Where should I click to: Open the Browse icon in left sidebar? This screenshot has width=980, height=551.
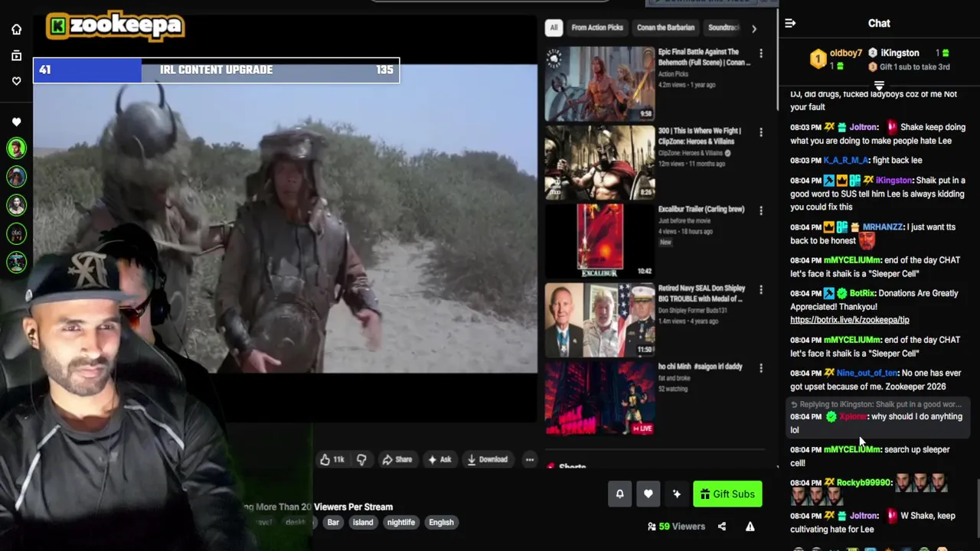coord(16,55)
